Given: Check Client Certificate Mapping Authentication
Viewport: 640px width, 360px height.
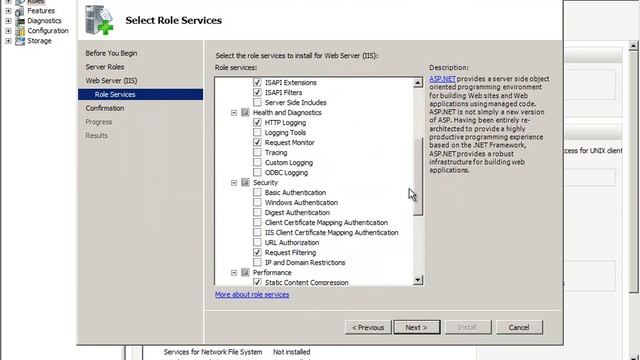Looking at the screenshot, I should [x=257, y=222].
